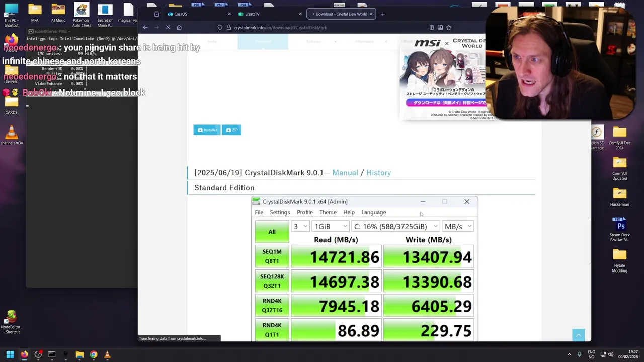Screen dimensions: 644x362
Task: Open the CrystalDiskMark History link
Action: tap(378, 173)
